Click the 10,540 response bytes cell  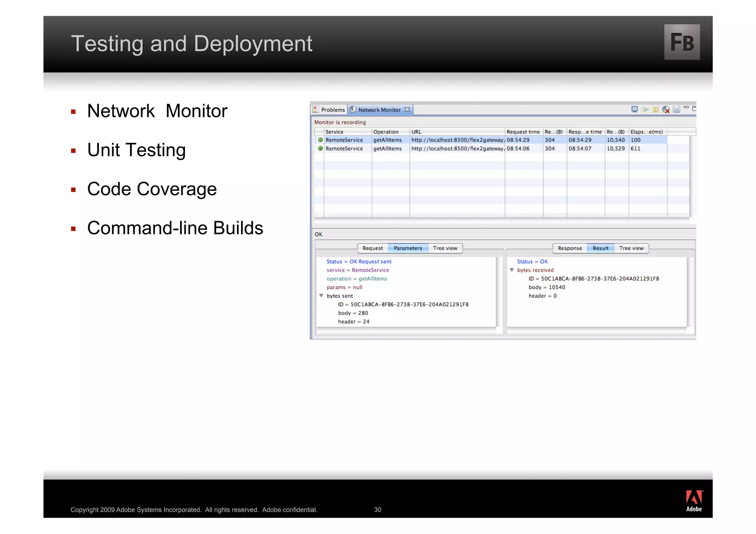tap(616, 140)
